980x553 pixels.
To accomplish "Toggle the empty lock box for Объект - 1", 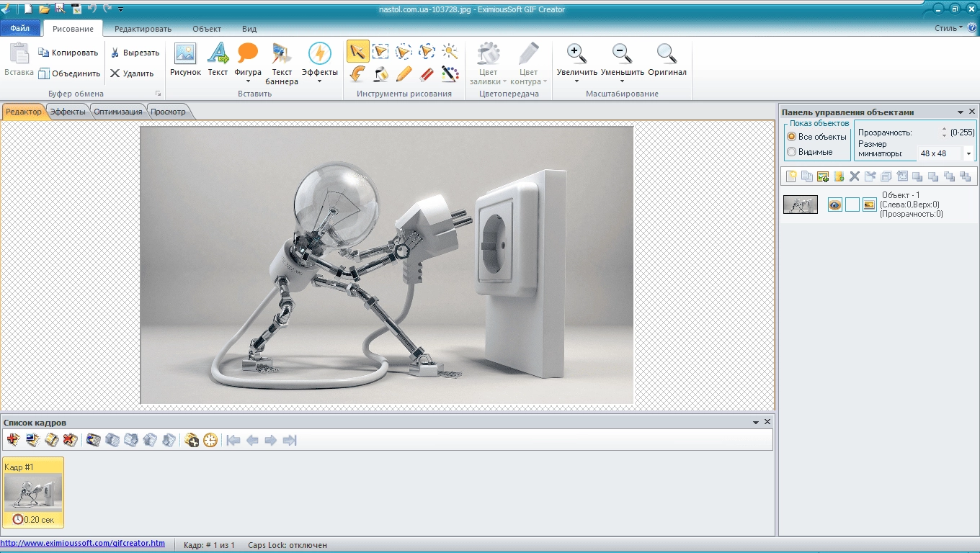I will 852,205.
